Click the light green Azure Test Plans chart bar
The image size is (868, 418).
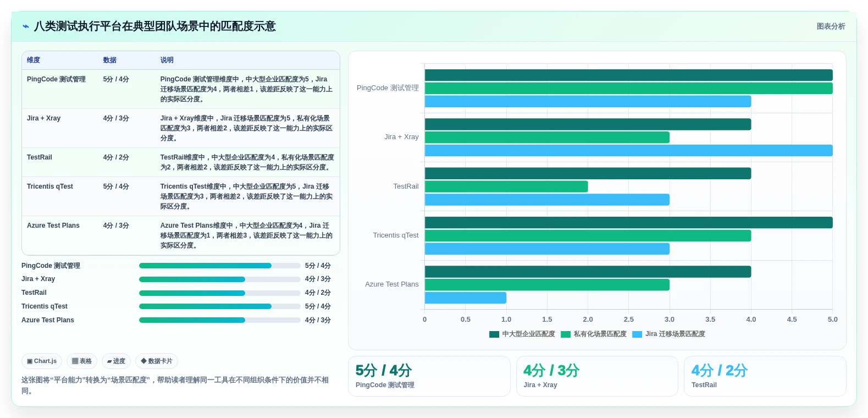tap(547, 285)
